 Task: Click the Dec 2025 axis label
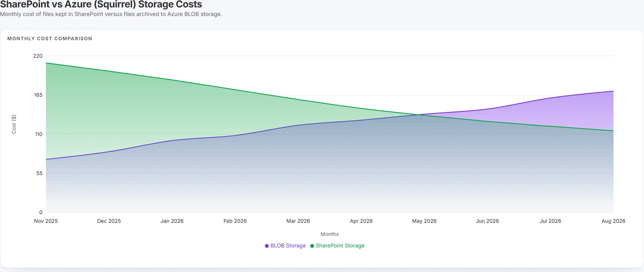[x=109, y=221]
